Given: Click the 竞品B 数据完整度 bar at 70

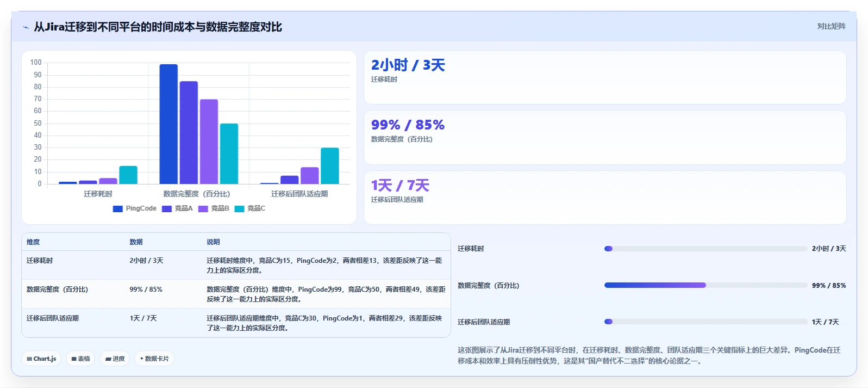Looking at the screenshot, I should point(209,141).
